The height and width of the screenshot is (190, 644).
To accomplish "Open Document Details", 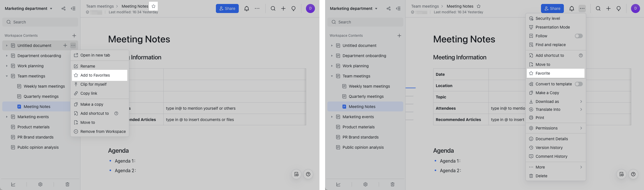I will 551,139.
